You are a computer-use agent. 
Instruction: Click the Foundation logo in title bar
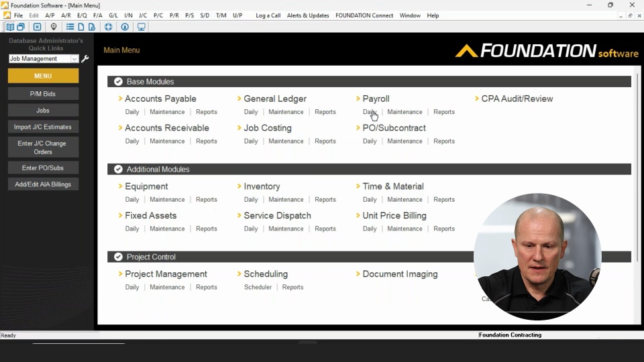point(5,5)
